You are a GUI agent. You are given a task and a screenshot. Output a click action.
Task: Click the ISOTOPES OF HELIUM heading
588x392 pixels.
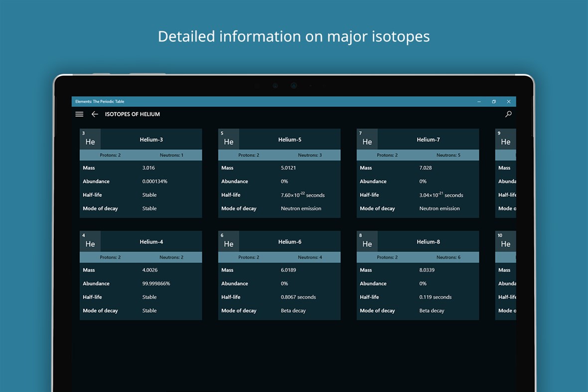133,114
